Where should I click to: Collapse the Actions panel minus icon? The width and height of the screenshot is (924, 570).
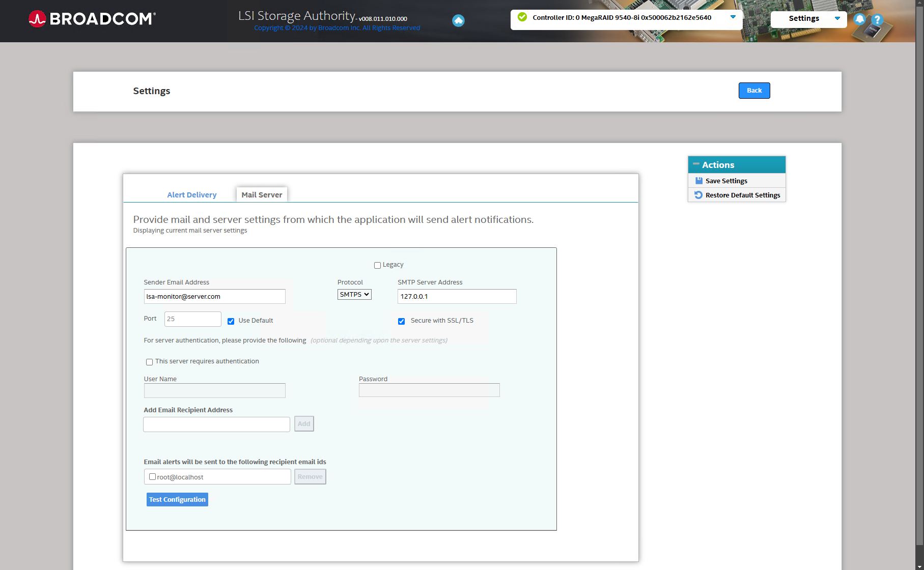coord(696,164)
